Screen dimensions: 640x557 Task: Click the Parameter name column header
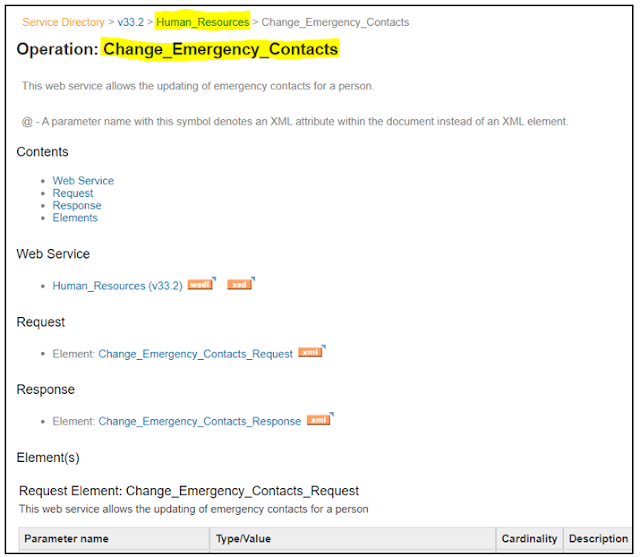click(x=114, y=539)
